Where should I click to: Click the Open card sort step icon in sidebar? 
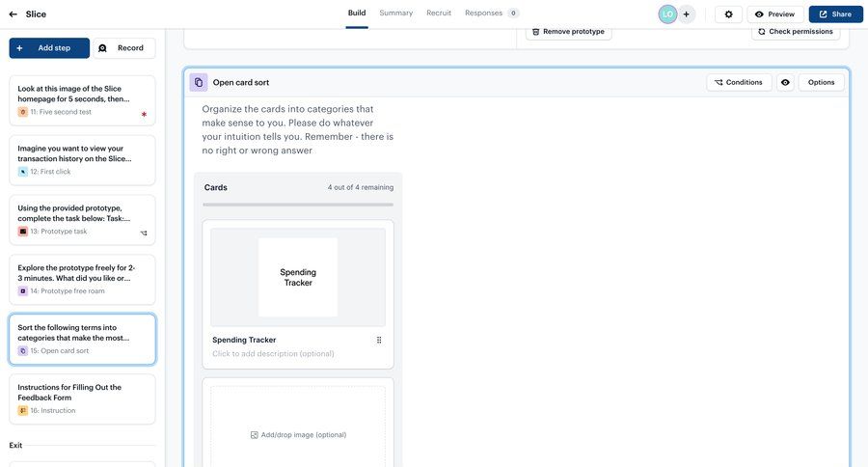point(23,351)
